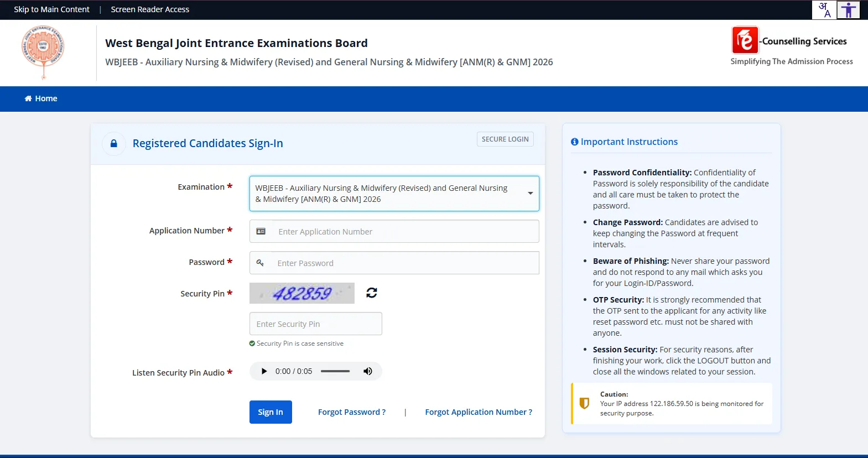Click the Beware of Phishing instruction

681,272
